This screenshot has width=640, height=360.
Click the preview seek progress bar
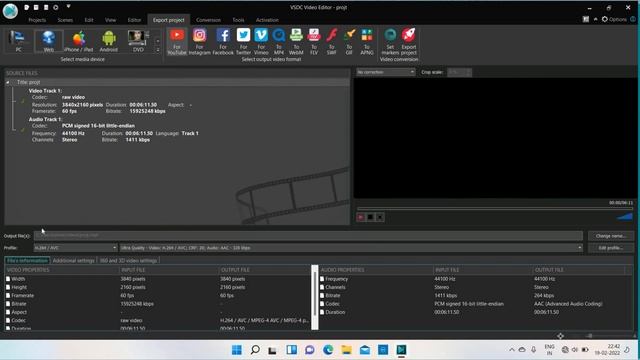[x=495, y=209]
